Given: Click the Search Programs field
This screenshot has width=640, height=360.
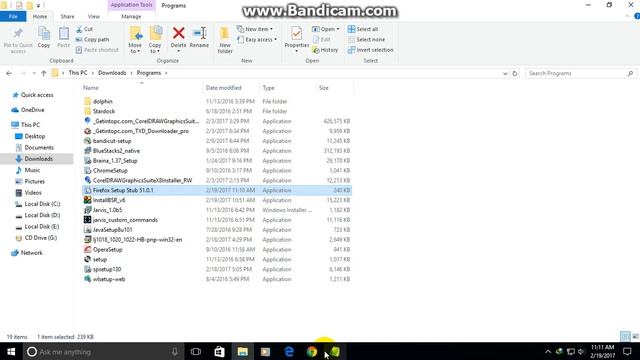Looking at the screenshot, I should (580, 73).
